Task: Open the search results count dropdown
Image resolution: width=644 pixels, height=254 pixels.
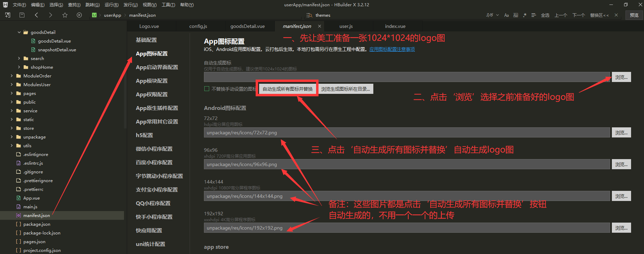Action: point(497,15)
